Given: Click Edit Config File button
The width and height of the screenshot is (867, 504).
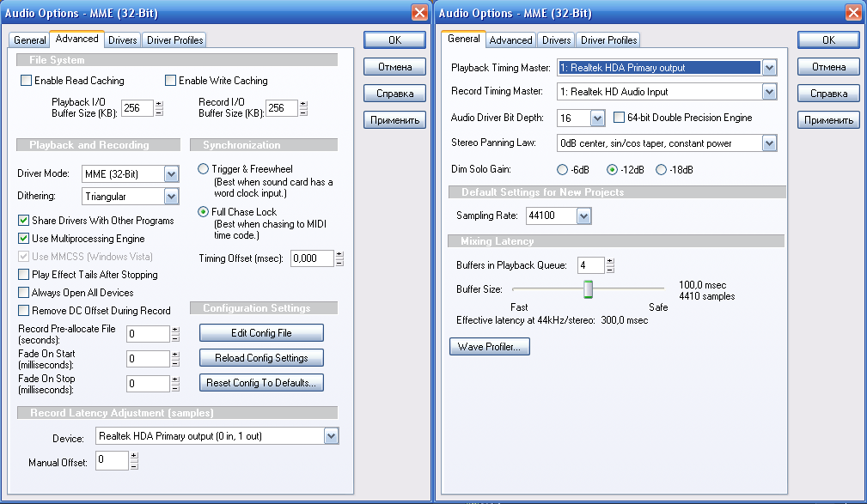Looking at the screenshot, I should (261, 332).
